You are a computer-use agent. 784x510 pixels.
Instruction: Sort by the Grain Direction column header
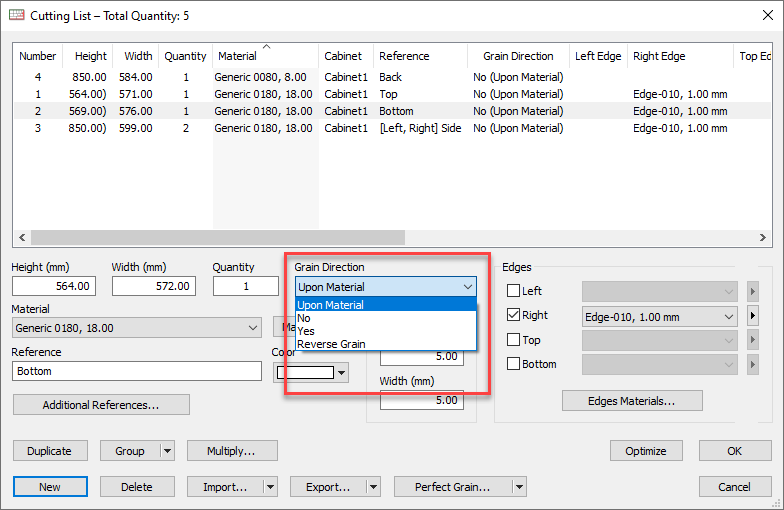coord(518,56)
